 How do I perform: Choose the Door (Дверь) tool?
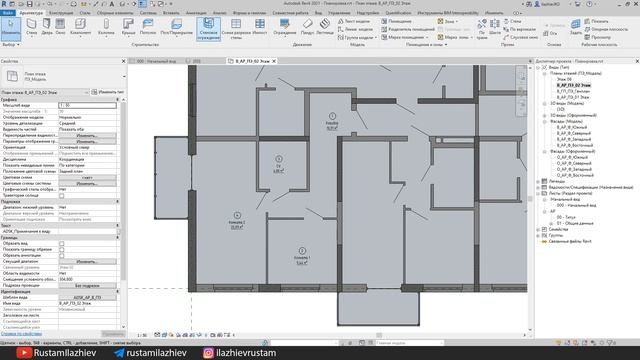tap(47, 27)
